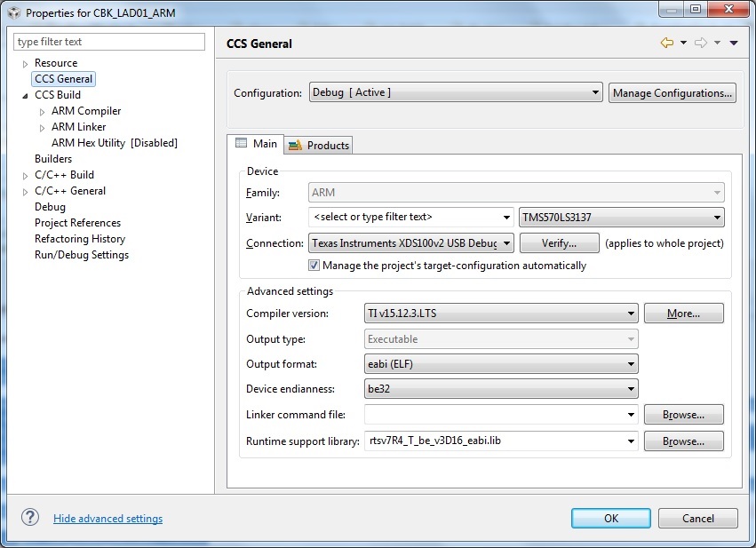
Task: Collapse the CCS Build tree node
Action: 26,95
